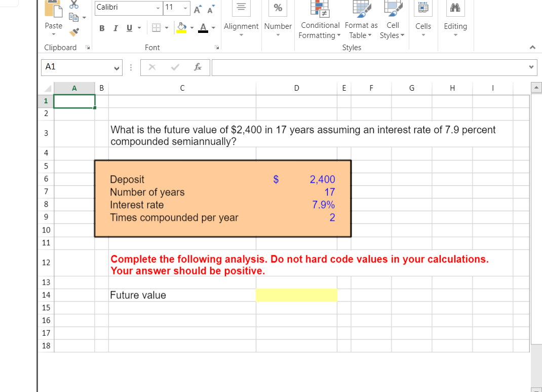Click the Insert Function (fx) icon
This screenshot has height=392, width=542.
click(198, 67)
